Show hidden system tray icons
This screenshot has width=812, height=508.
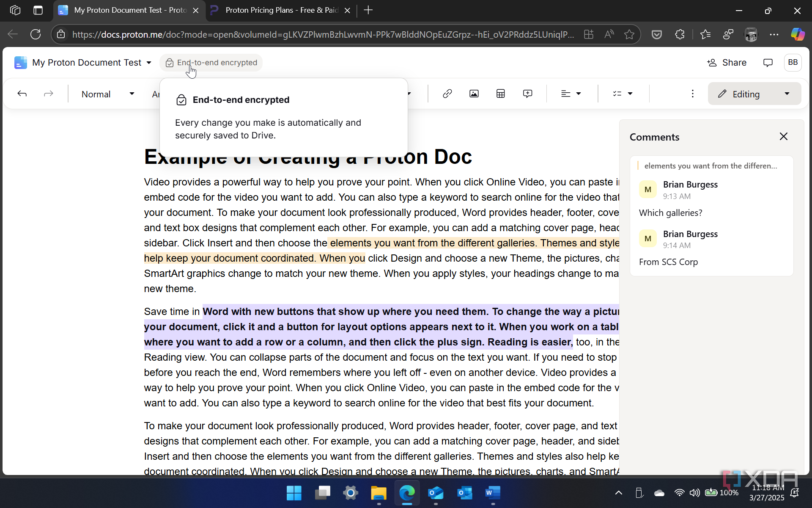click(618, 493)
